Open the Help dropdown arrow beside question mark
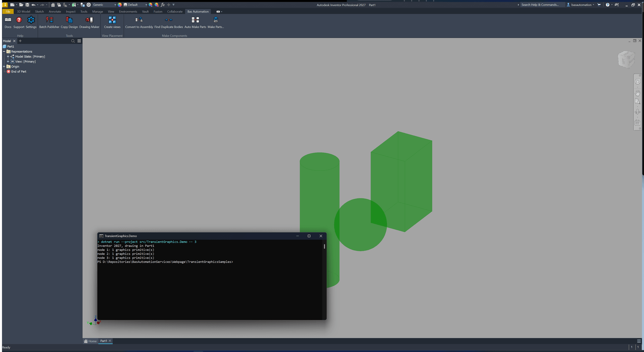Image resolution: width=644 pixels, height=352 pixels. pos(612,5)
